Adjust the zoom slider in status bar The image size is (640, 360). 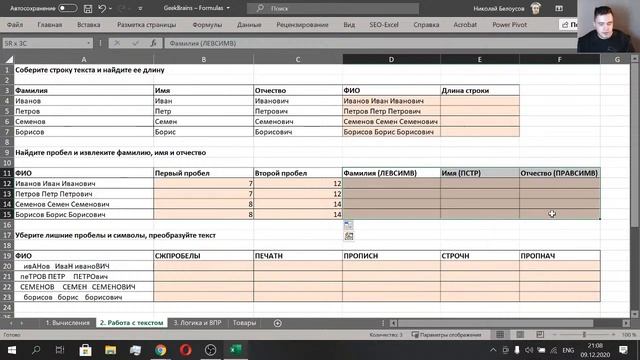(584, 335)
